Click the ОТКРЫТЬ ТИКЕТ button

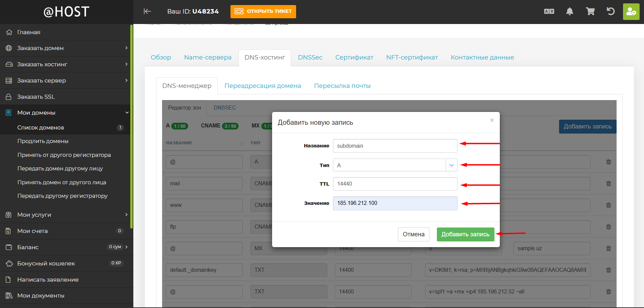coord(263,11)
